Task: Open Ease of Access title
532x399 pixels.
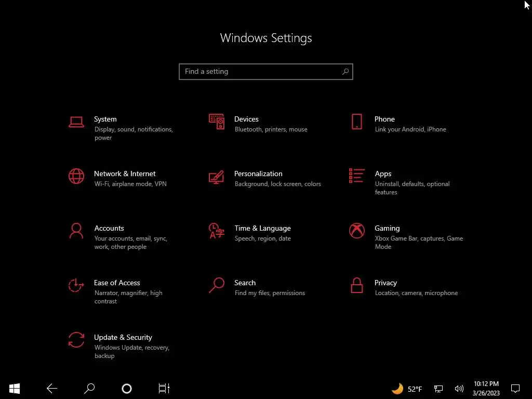Action: pos(117,283)
